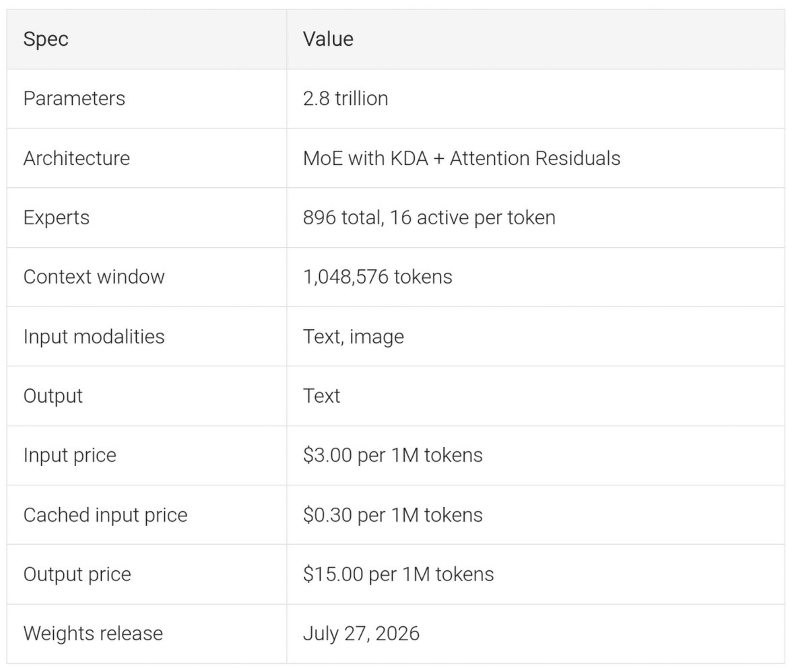Click the $3.00 per 1M tokens value
The image size is (792, 672).
pyautogui.click(x=393, y=455)
